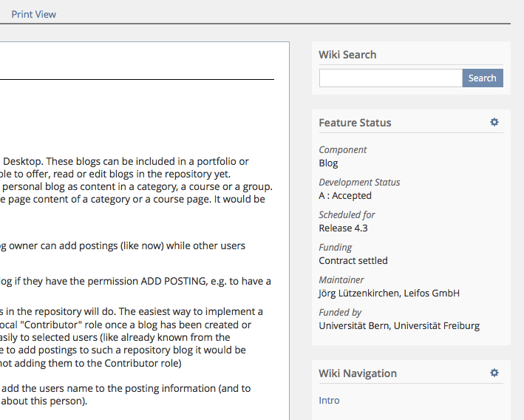Click the 'Scheduled for' field label
This screenshot has width=524, height=420.
347,214
